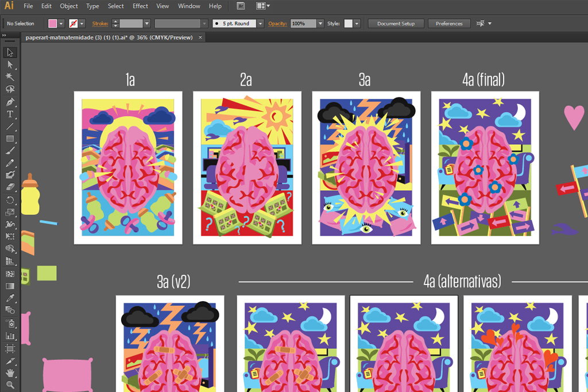588x392 pixels.
Task: Select the Blob Brush tool
Action: pyautogui.click(x=10, y=175)
